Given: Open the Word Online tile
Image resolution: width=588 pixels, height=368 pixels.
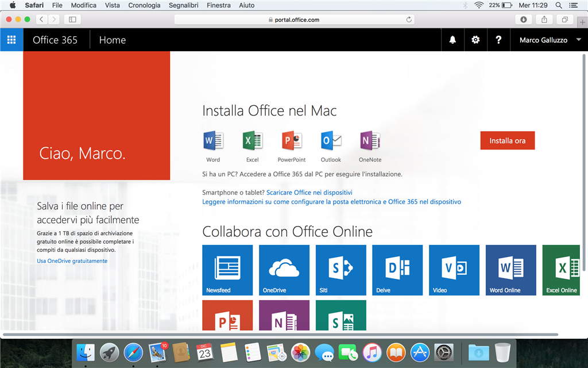Looking at the screenshot, I should point(510,270).
